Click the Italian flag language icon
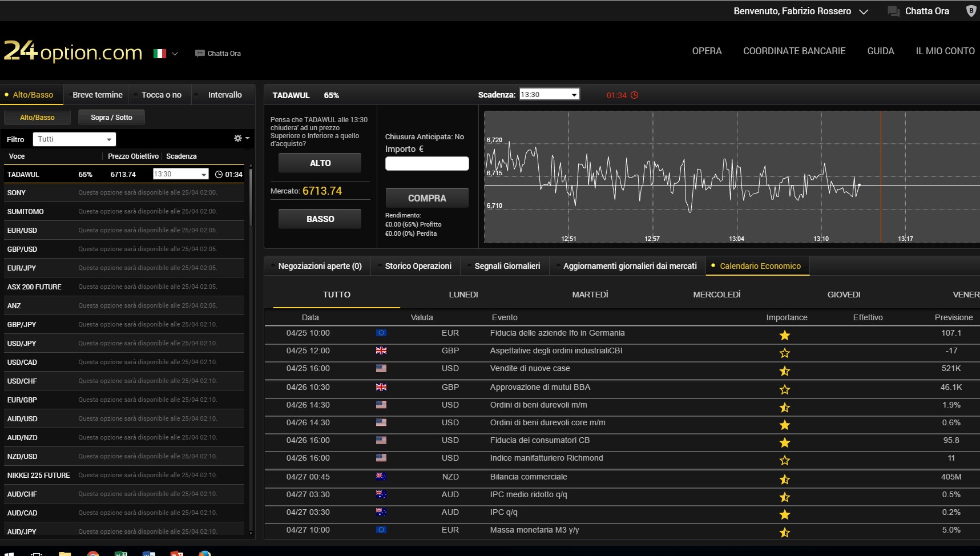980x556 pixels. 160,54
